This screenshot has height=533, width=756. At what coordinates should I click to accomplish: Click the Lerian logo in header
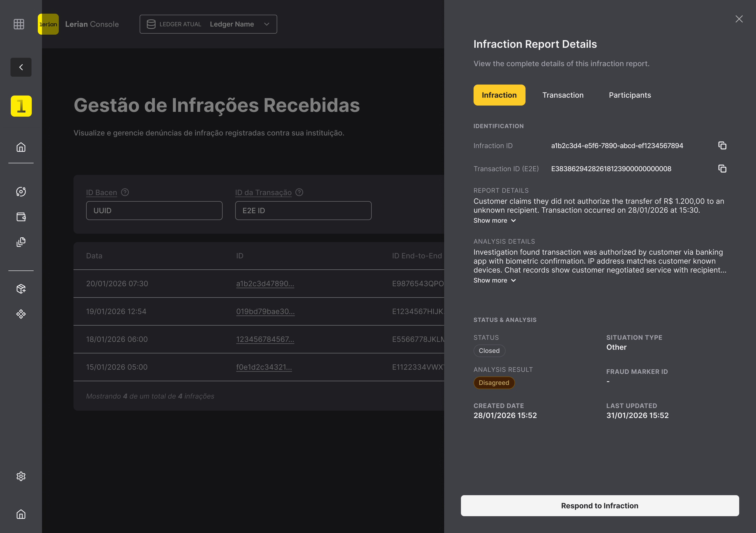tap(48, 24)
